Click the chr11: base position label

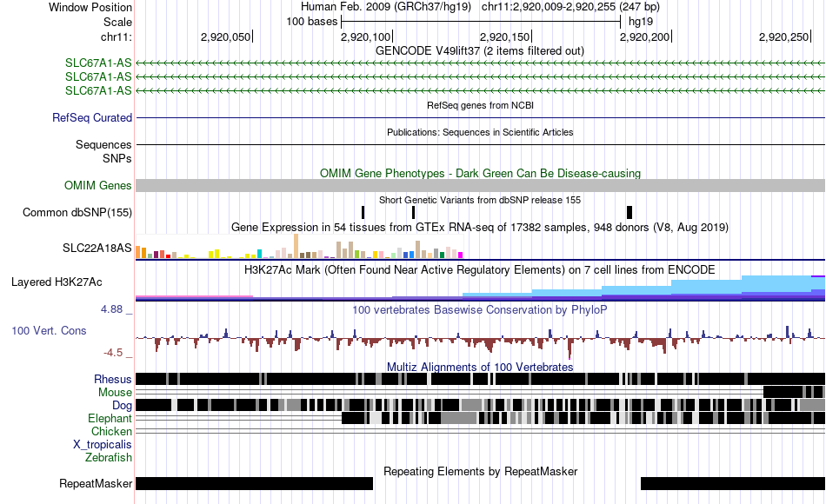click(116, 36)
